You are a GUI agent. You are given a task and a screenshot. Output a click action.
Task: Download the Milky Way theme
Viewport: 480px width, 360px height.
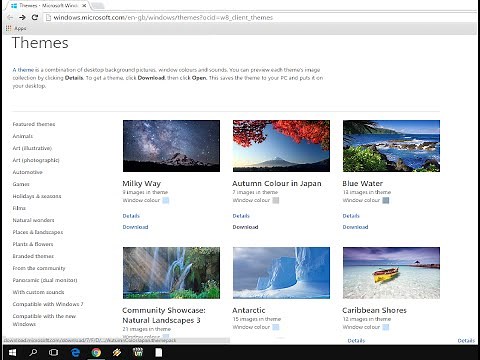[x=135, y=227]
